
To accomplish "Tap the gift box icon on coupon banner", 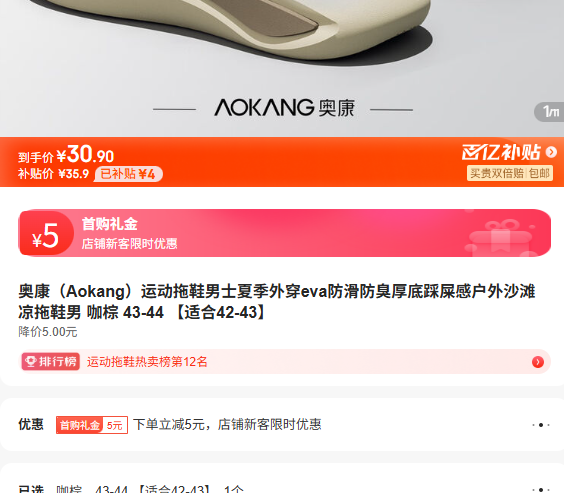I will [x=501, y=236].
